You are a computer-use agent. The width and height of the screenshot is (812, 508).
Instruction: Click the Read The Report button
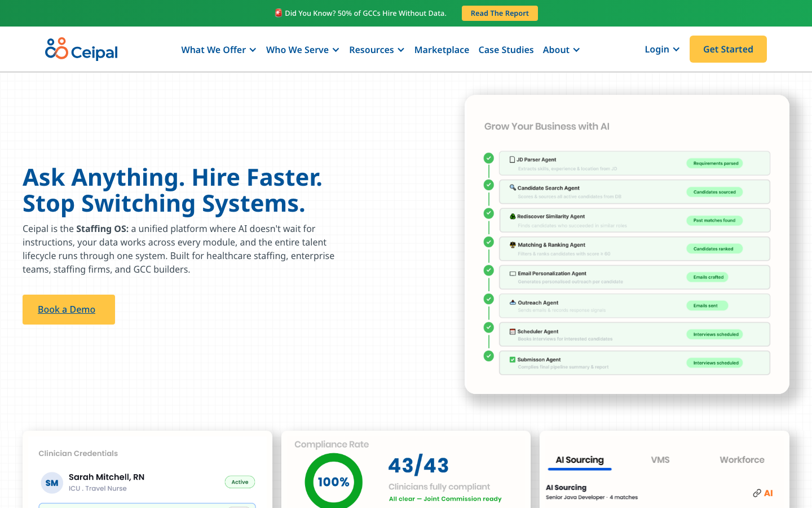tap(500, 13)
